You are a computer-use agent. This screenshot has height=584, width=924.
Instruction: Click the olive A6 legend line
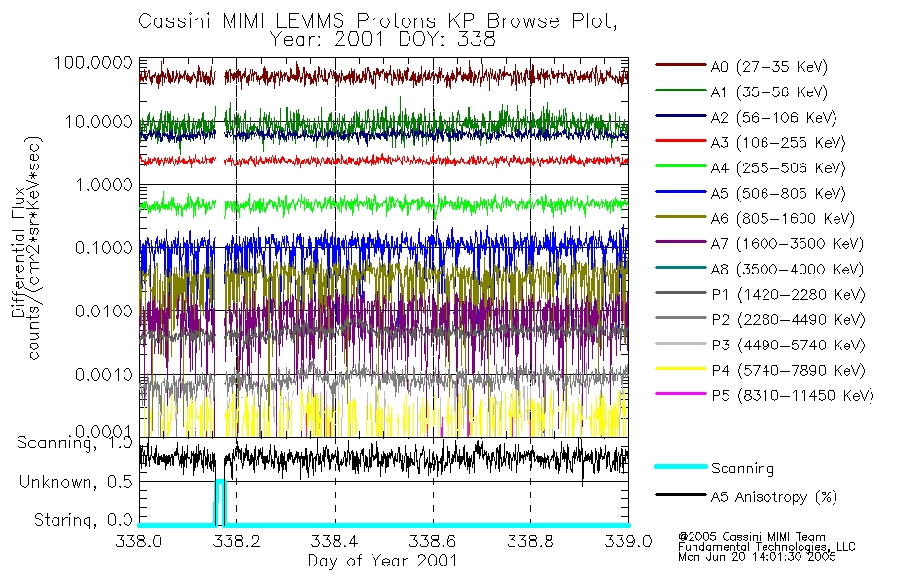coord(680,216)
